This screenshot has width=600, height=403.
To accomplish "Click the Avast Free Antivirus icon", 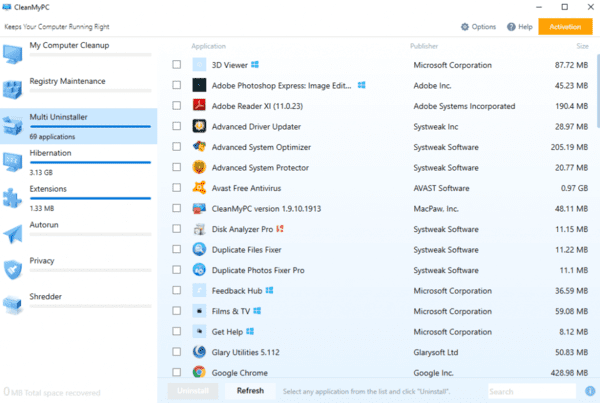I will [199, 188].
